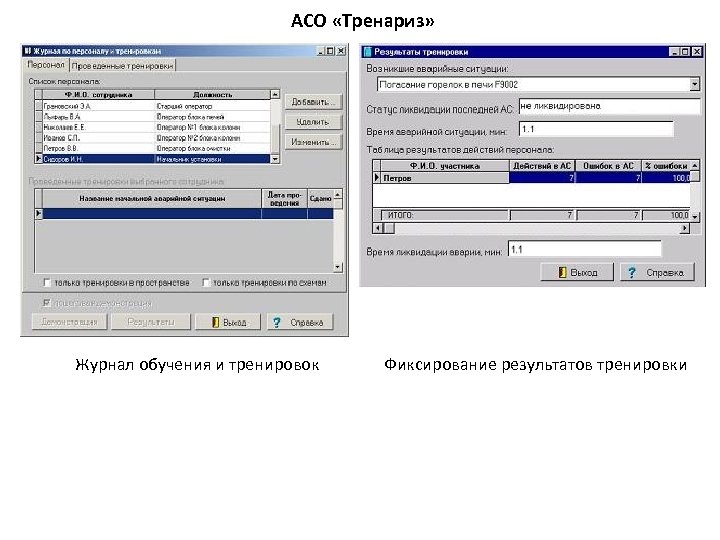
Task: Open Справка in the journal window
Action: click(300, 322)
